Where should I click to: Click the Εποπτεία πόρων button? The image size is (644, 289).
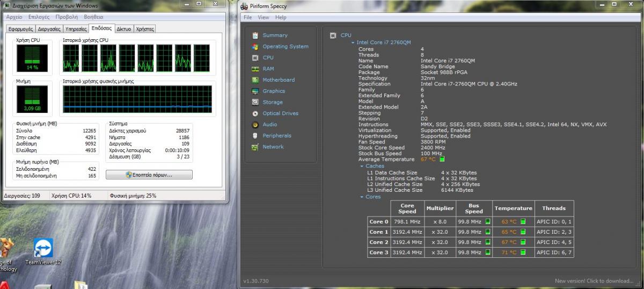click(149, 175)
